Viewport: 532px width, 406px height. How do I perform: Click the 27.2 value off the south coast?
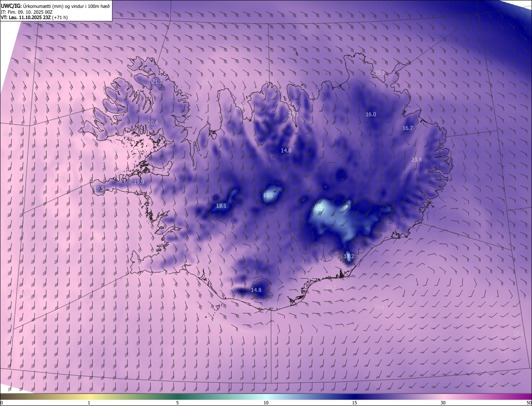pos(331,288)
